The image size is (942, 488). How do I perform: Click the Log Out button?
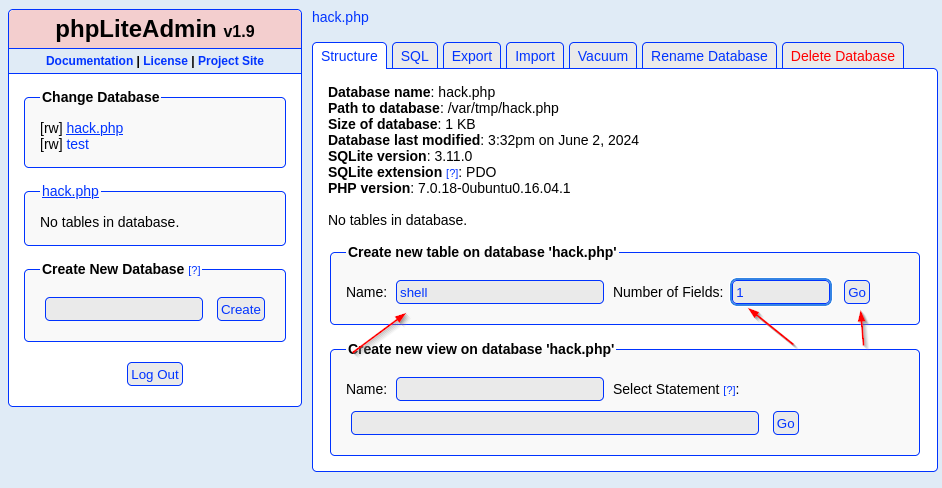pyautogui.click(x=155, y=374)
